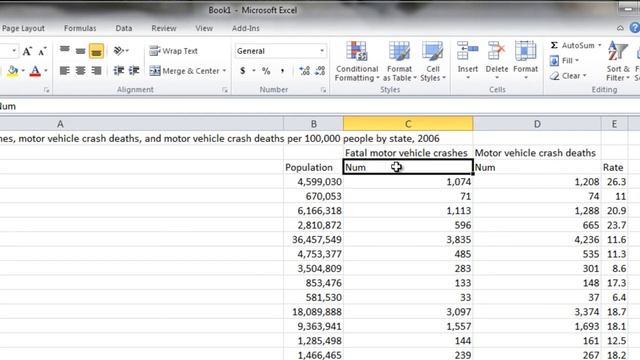The height and width of the screenshot is (360, 640).
Task: Open Format as Table gallery
Action: coord(399,62)
